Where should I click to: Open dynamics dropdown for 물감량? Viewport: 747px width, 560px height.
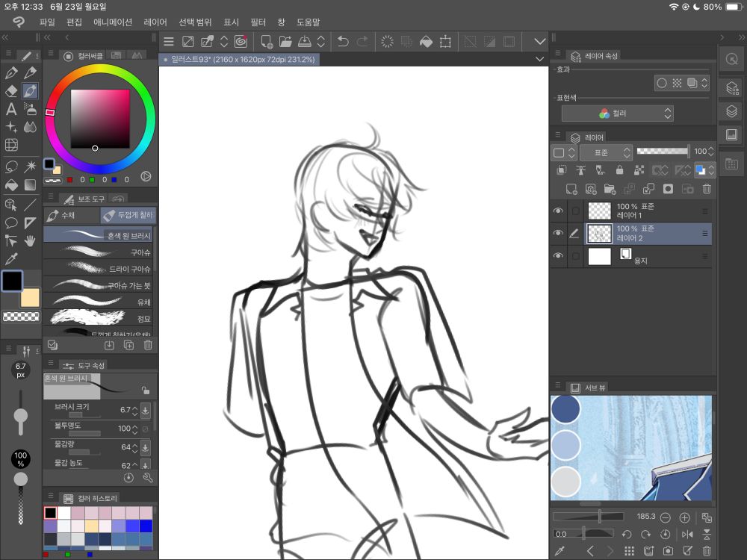tap(146, 447)
